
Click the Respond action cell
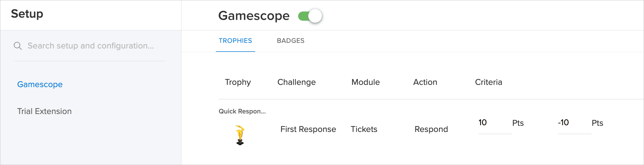pos(431,129)
